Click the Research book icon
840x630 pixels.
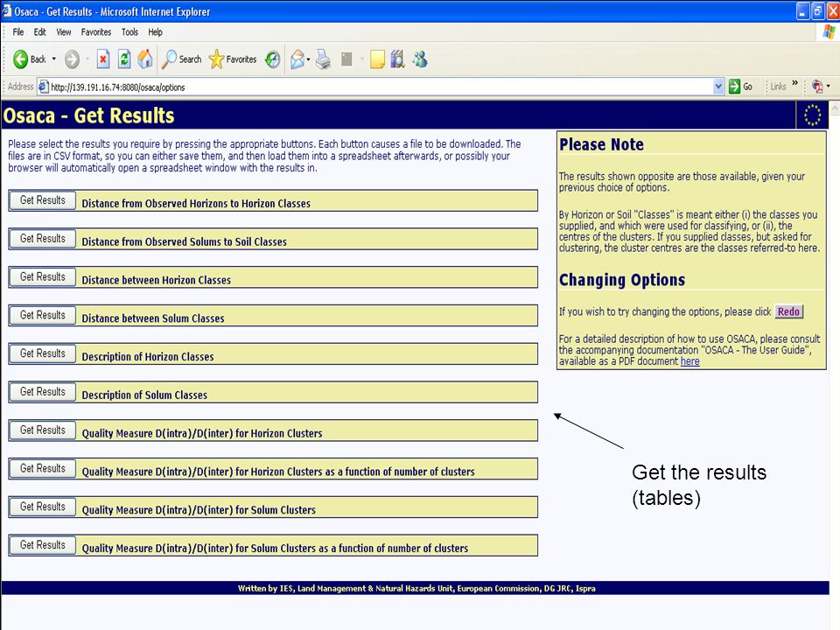(397, 59)
